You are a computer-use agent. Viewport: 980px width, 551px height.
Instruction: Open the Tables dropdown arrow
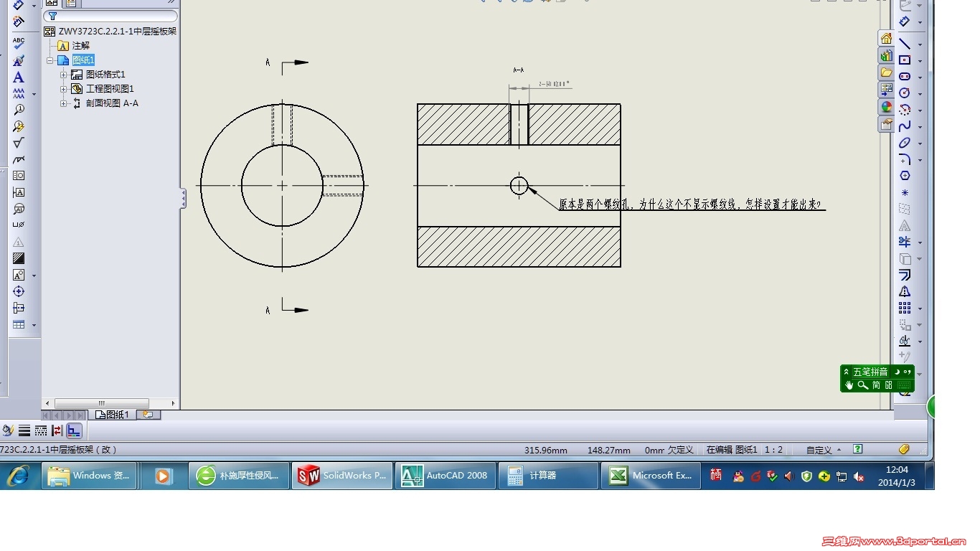click(34, 325)
